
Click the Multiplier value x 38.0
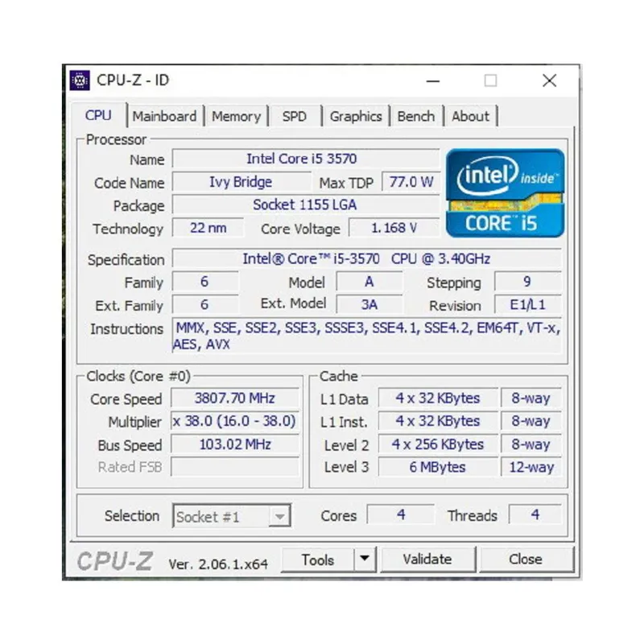(235, 421)
